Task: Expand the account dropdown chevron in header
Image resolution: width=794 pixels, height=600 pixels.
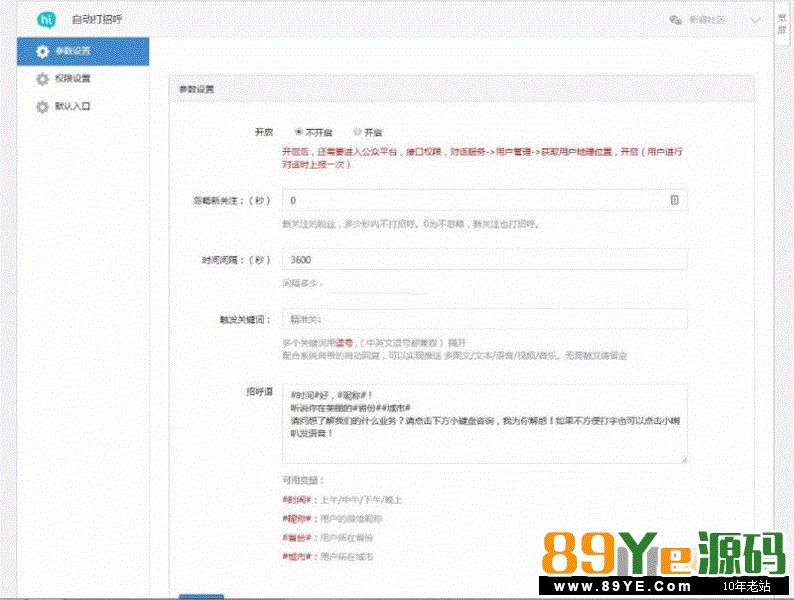Action: (755, 20)
